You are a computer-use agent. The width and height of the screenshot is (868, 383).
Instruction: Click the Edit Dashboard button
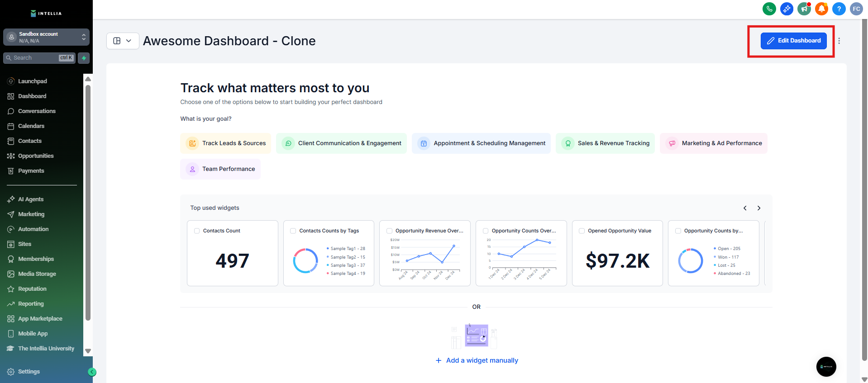(794, 41)
